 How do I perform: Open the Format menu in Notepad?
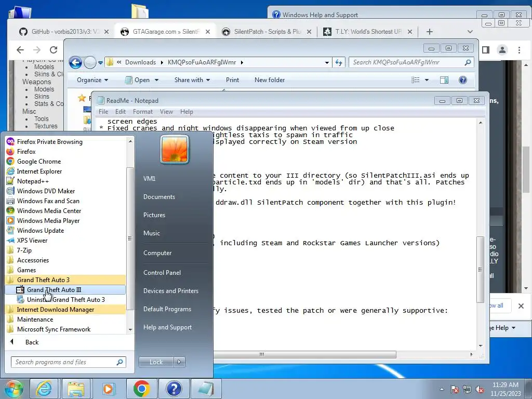[x=142, y=112]
